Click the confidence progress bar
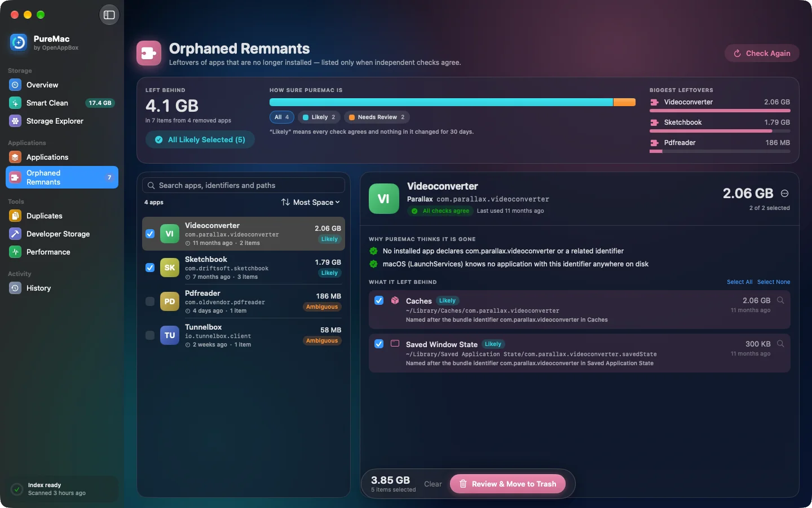The image size is (812, 508). (452, 102)
